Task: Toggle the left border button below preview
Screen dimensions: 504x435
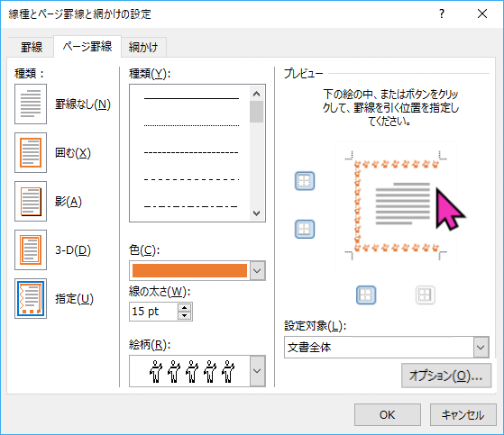Action: [366, 295]
